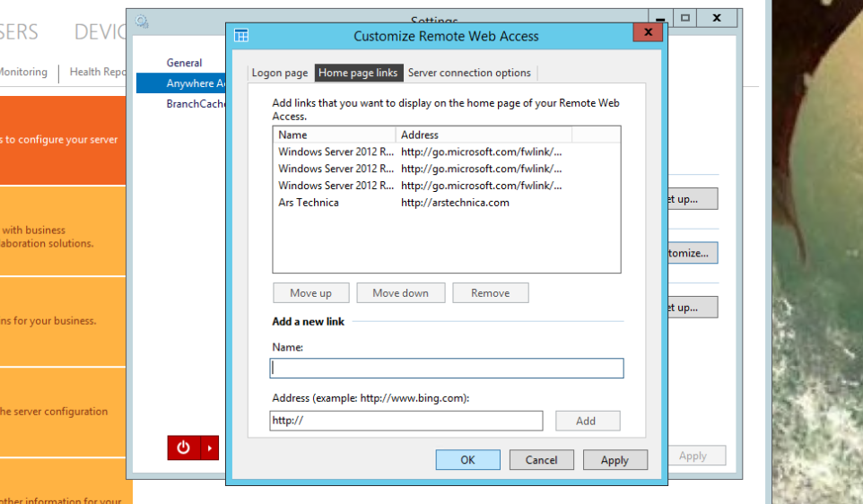Maximize the Settings window
The width and height of the screenshot is (863, 504).
[x=685, y=18]
